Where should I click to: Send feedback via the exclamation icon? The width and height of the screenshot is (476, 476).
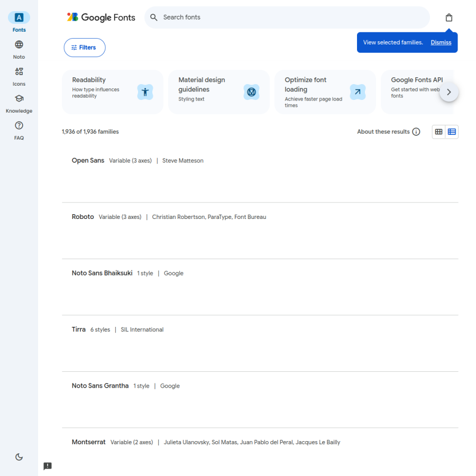click(48, 466)
